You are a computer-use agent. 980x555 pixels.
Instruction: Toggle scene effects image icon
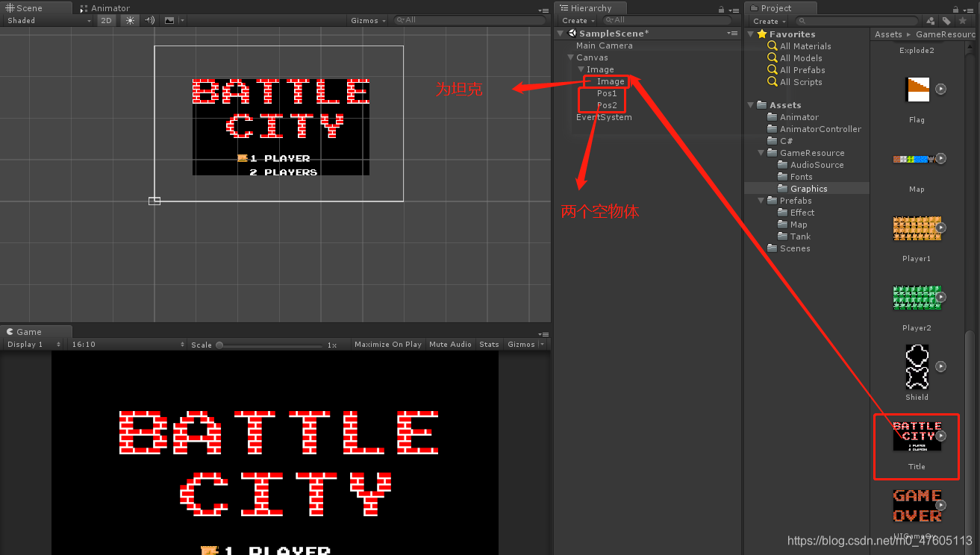pos(169,21)
